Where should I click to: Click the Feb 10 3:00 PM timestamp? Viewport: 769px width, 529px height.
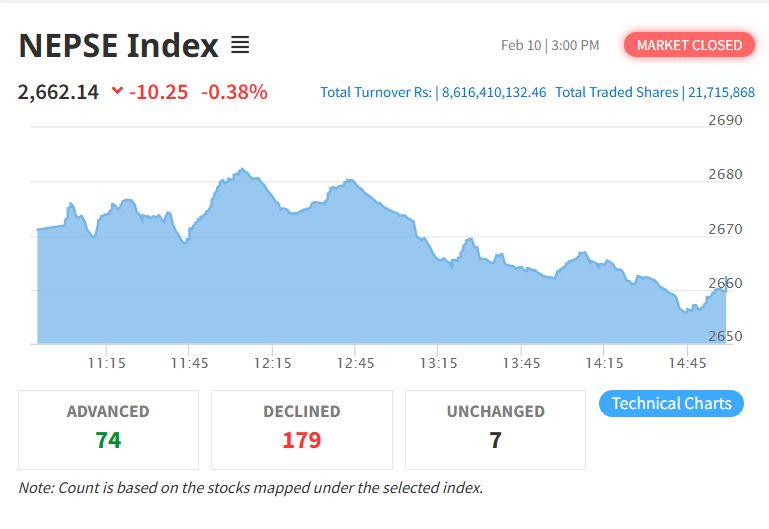550,45
